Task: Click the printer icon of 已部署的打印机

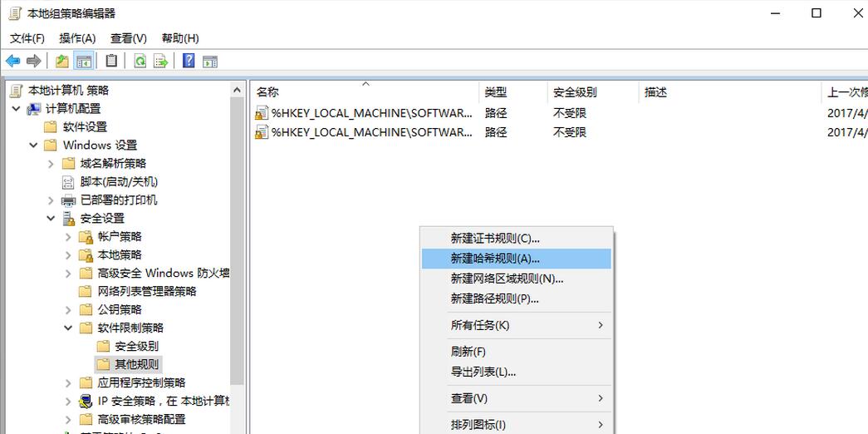Action: click(x=68, y=200)
